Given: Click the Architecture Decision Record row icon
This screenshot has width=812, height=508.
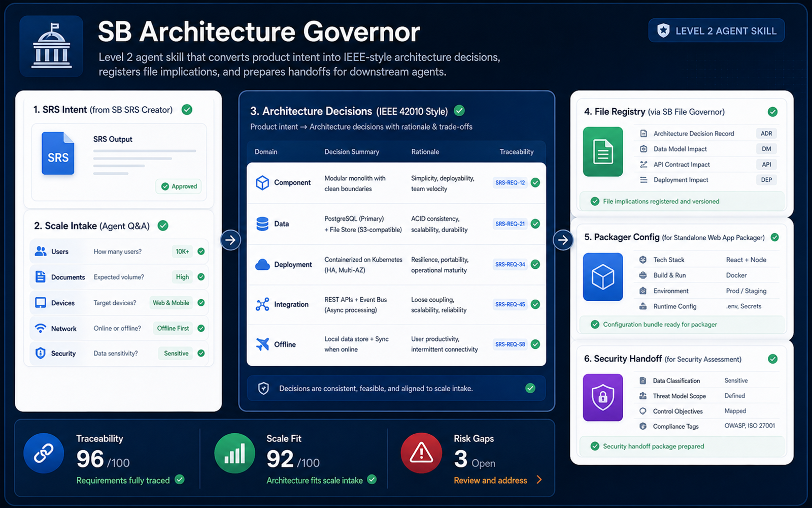Looking at the screenshot, I should pyautogui.click(x=644, y=134).
